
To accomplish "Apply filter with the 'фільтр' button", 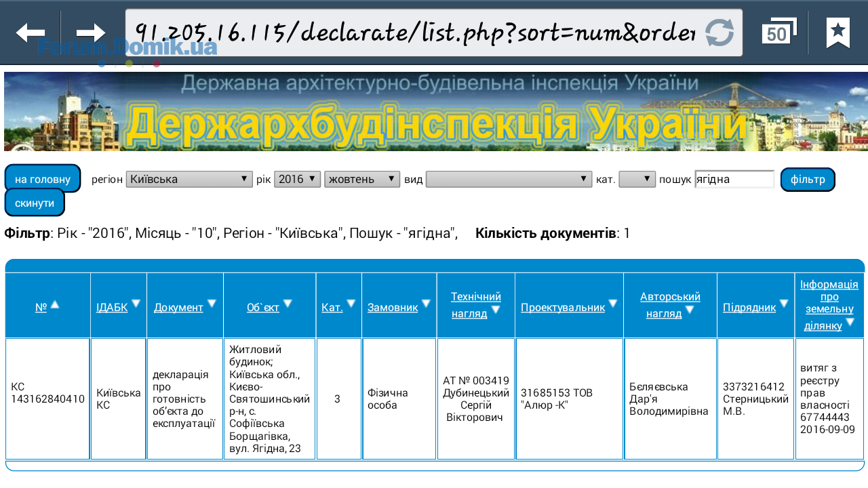I will (808, 179).
